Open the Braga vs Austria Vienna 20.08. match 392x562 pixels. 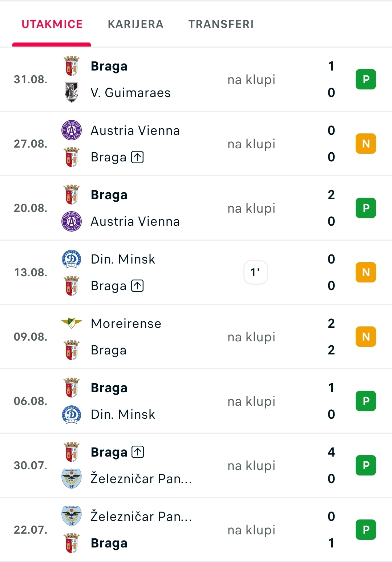click(x=196, y=208)
